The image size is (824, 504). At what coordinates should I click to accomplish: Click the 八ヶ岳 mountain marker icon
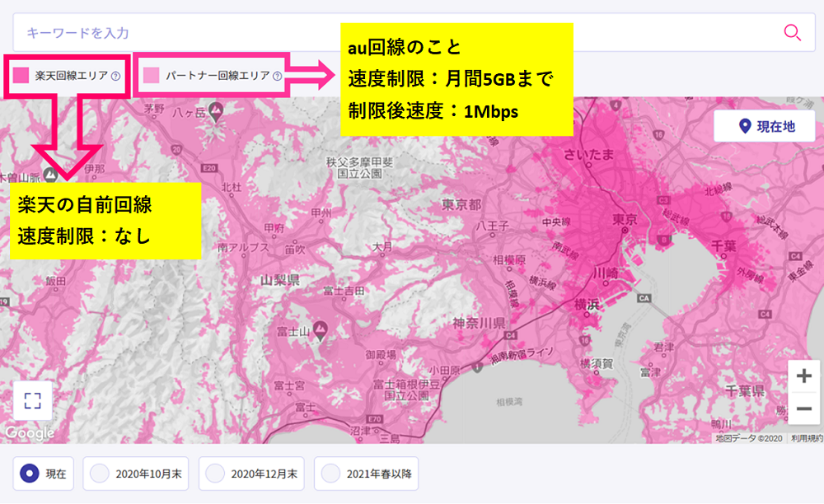click(x=216, y=111)
